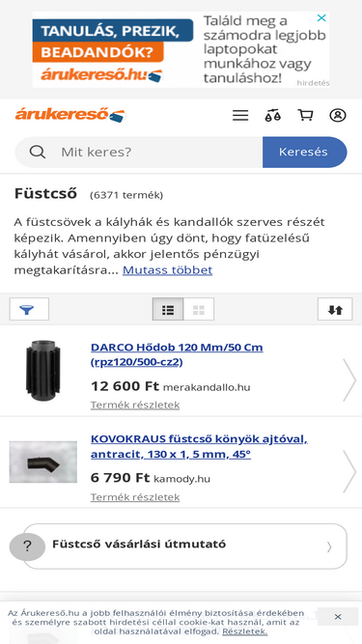This screenshot has width=362, height=644.
Task: Expand the DARCO Hődob product chevron
Action: (x=349, y=379)
